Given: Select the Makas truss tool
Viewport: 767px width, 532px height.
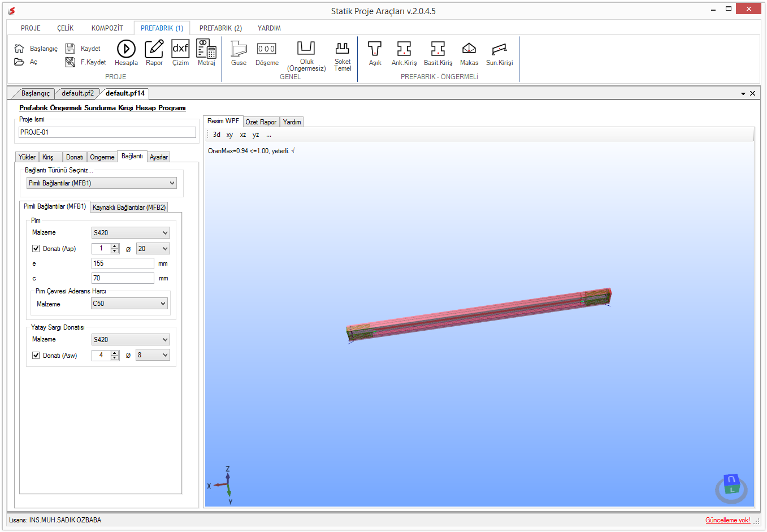Looking at the screenshot, I should 469,49.
